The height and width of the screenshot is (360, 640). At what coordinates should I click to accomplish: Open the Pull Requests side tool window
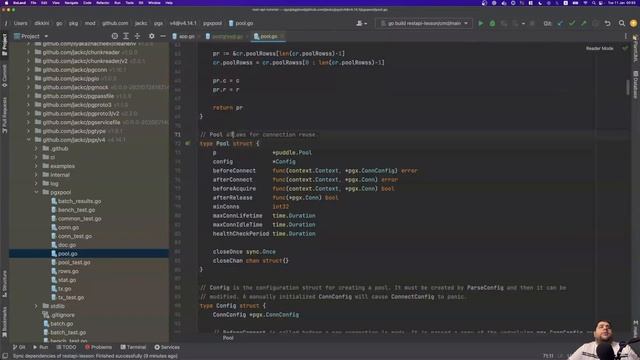pos(4,115)
